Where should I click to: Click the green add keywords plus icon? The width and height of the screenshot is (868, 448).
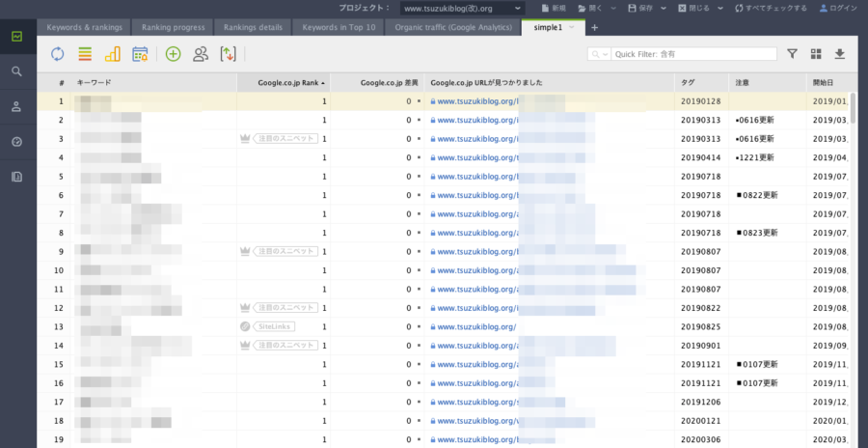pos(174,54)
